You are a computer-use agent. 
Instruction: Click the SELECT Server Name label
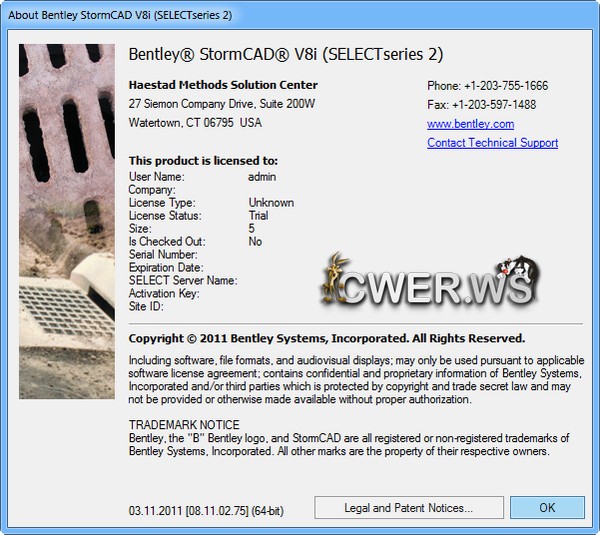(x=183, y=281)
